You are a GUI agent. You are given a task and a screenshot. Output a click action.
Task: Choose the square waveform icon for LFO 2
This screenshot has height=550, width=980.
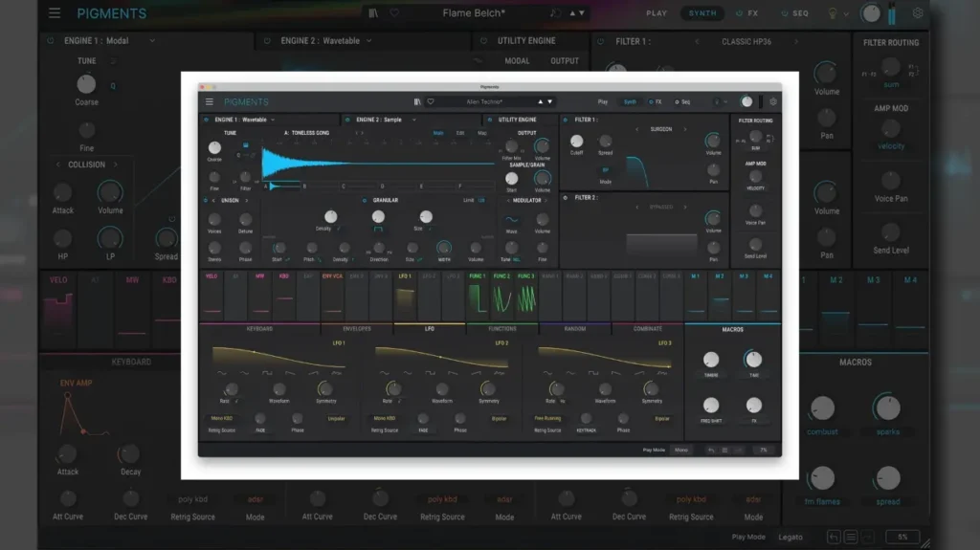(430, 373)
